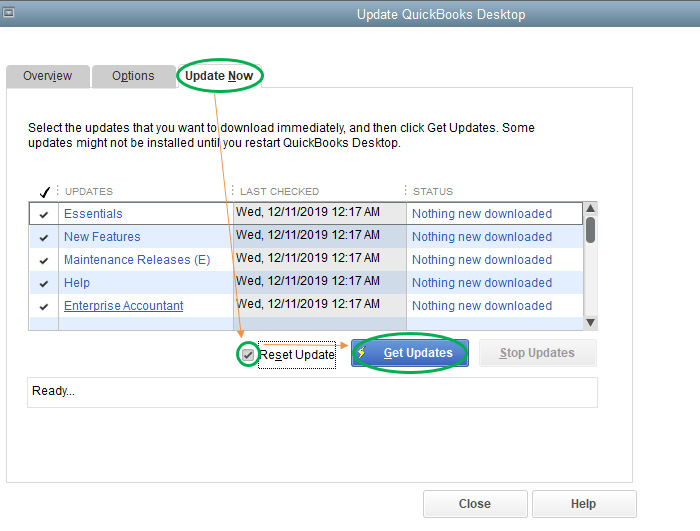Click Help row status 'Nothing new downloaded'

click(x=482, y=283)
